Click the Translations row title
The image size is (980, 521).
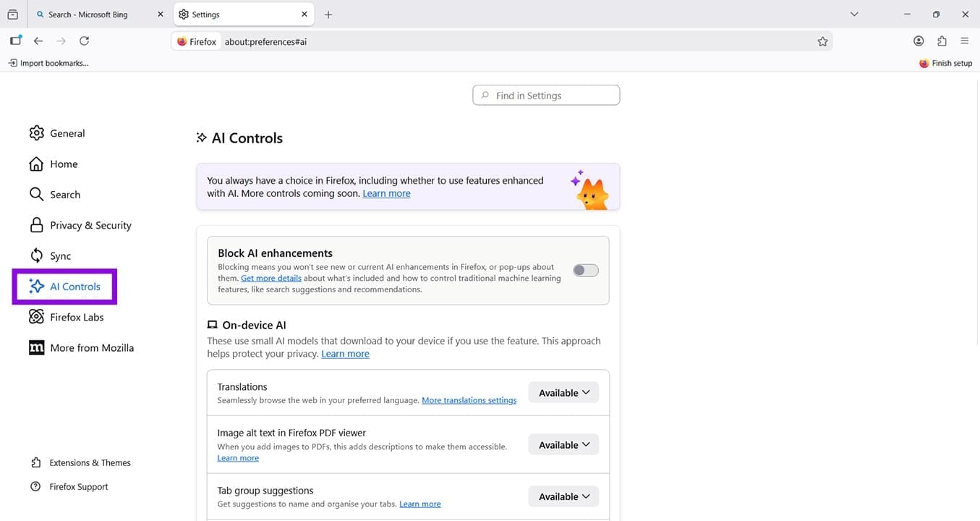pyautogui.click(x=242, y=387)
